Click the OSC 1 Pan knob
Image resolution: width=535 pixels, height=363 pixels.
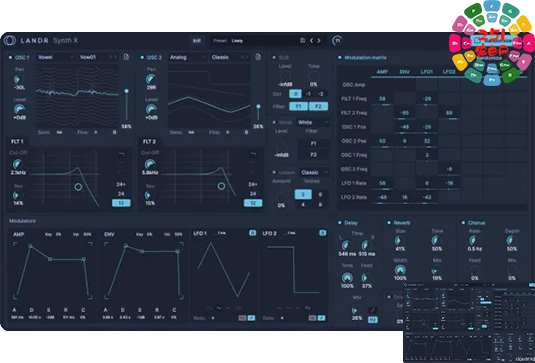[x=18, y=79]
